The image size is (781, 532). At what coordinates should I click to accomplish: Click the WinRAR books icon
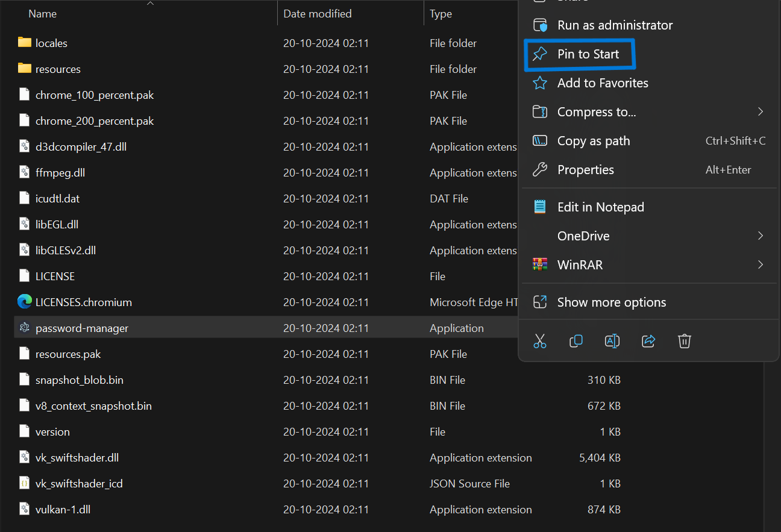click(x=540, y=265)
